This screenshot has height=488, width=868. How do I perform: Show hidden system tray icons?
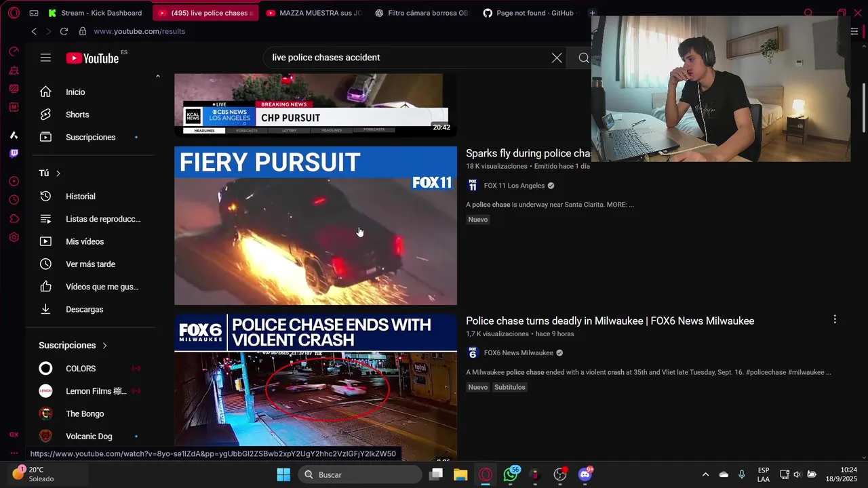click(705, 474)
